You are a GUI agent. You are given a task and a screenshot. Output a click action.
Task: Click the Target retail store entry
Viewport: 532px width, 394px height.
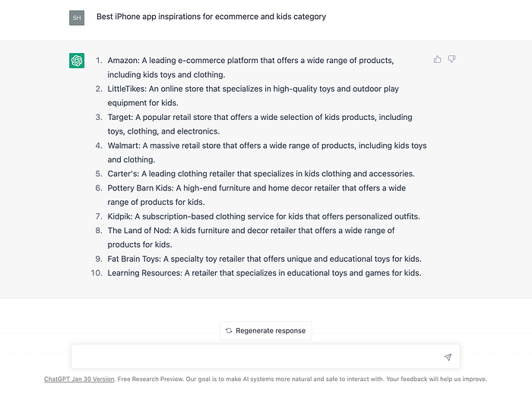259,124
